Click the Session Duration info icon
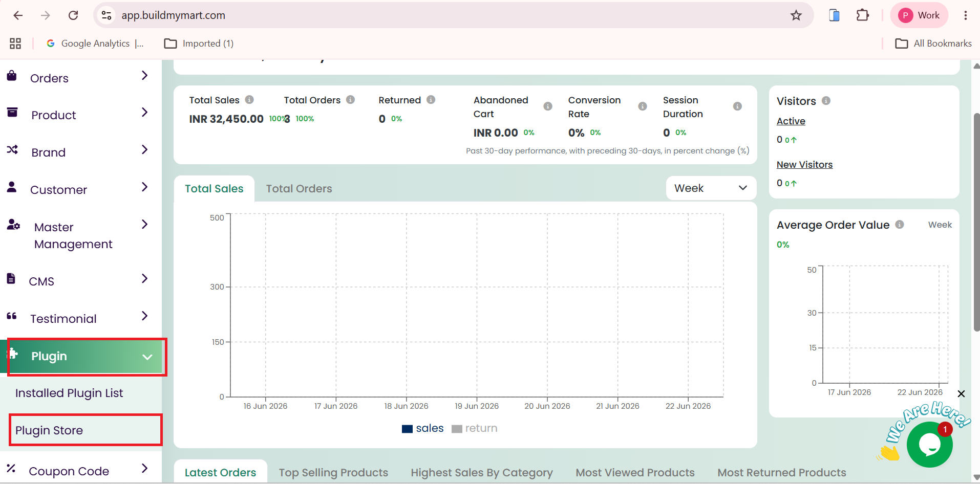Image resolution: width=980 pixels, height=484 pixels. pos(737,106)
